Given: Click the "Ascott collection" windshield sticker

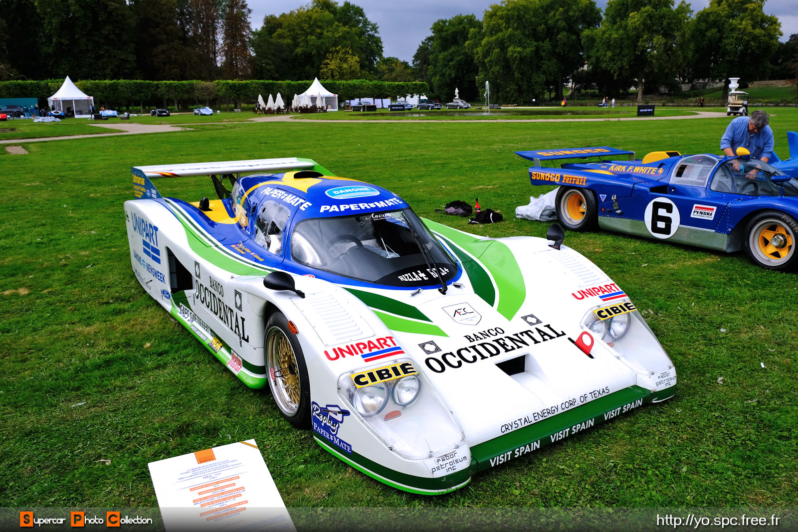Looking at the screenshot, I should click(378, 216).
